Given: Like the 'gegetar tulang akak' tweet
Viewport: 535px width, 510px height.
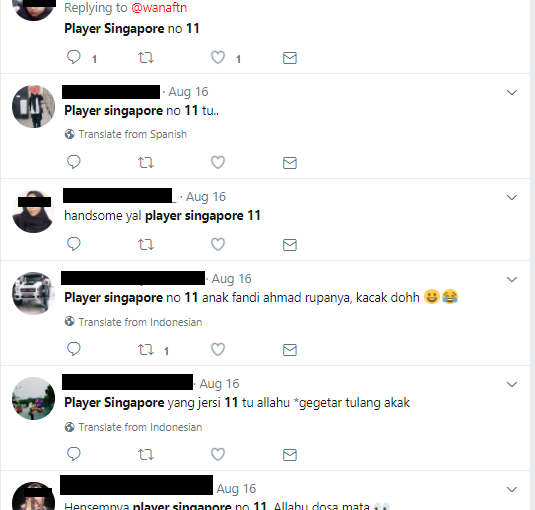Looking at the screenshot, I should 218,454.
